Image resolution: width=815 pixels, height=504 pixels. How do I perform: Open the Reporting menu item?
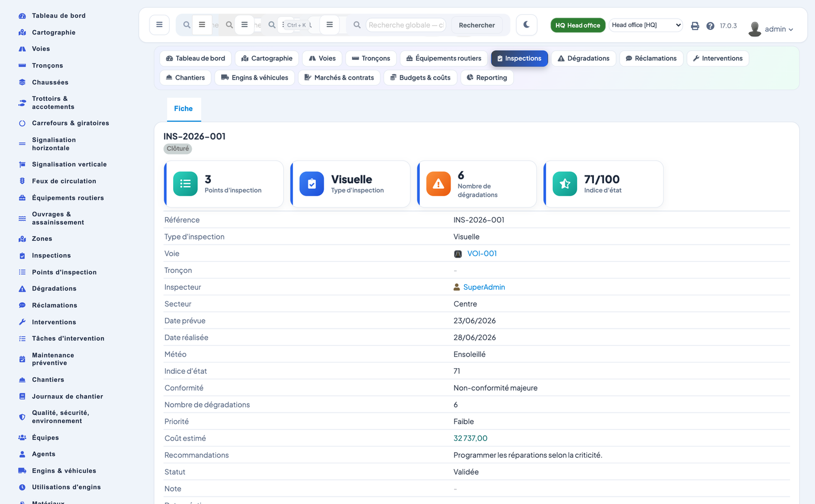tap(487, 78)
